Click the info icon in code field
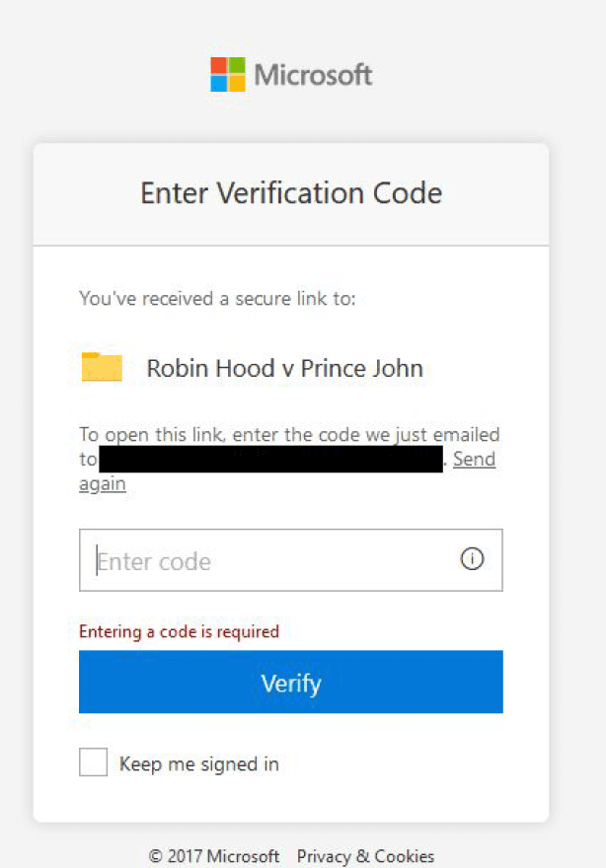This screenshot has height=868, width=606. point(472,559)
